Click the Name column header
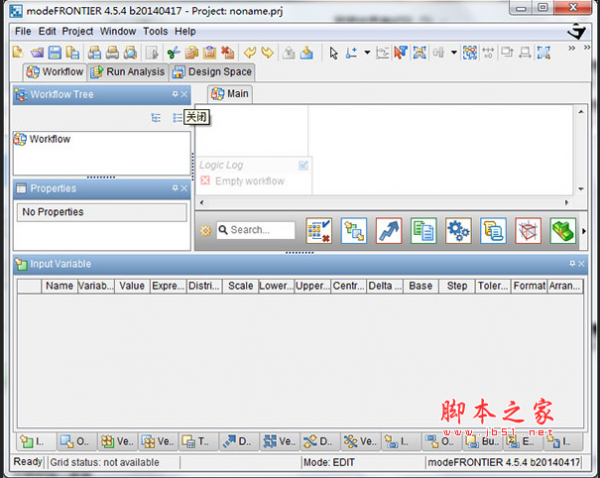Image resolution: width=600 pixels, height=478 pixels. coord(59,286)
